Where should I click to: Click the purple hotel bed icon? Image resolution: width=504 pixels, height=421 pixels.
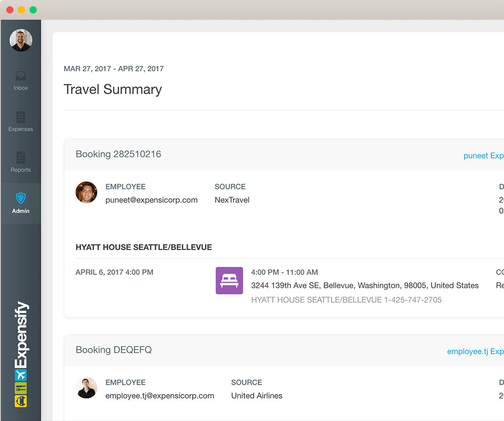coord(229,281)
